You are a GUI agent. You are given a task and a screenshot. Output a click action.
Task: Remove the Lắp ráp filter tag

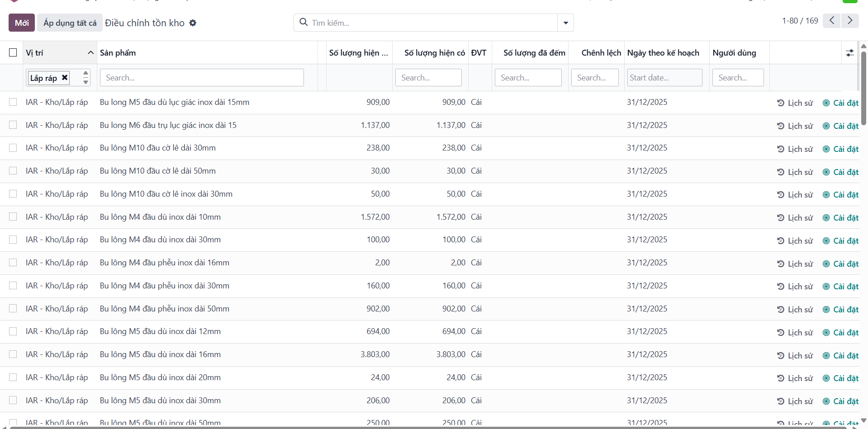click(65, 77)
